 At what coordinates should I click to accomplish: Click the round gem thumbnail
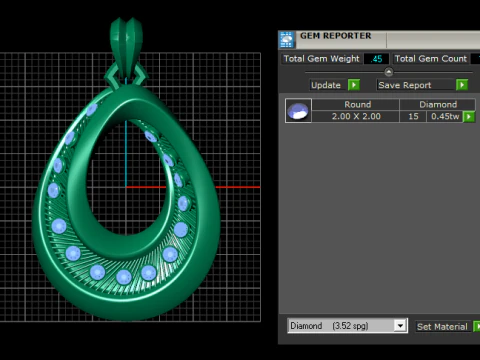[x=298, y=111]
